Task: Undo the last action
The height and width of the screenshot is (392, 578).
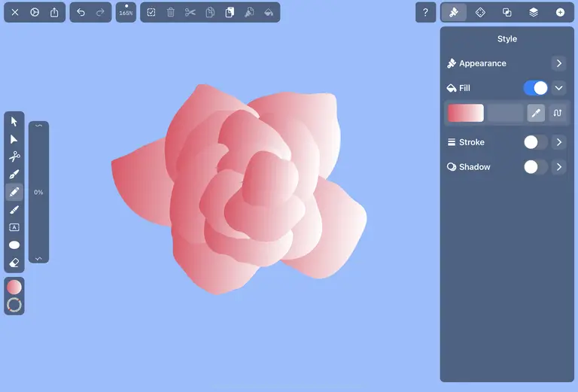Action: coord(81,13)
